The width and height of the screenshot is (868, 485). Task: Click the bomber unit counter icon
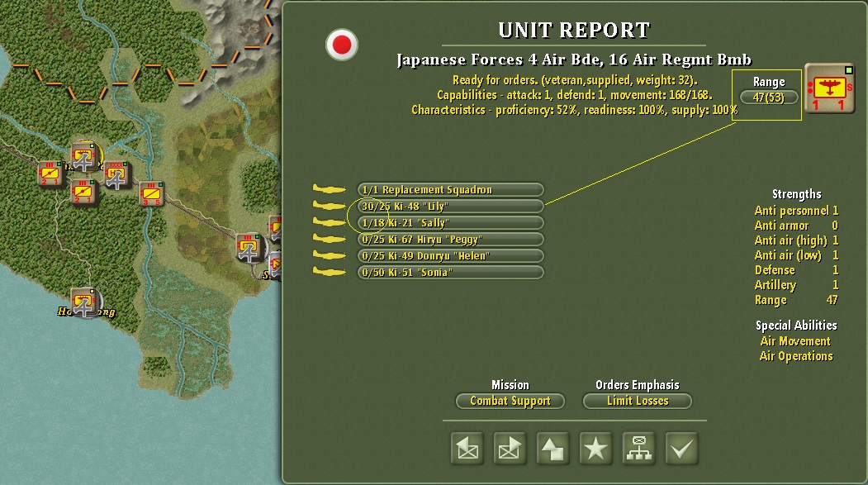(x=828, y=88)
